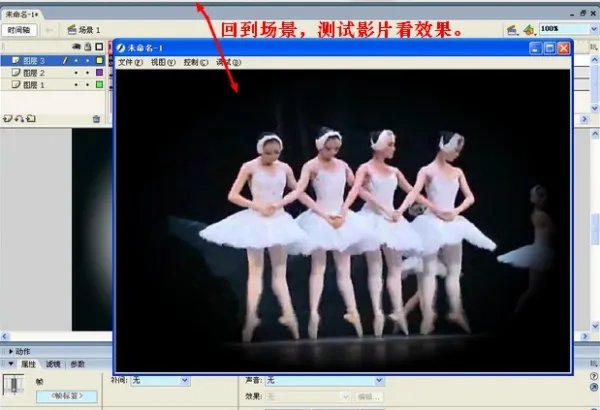This screenshot has width=600, height=410.
Task: Click the stage vertical scrollbar down arrow
Action: click(595, 326)
